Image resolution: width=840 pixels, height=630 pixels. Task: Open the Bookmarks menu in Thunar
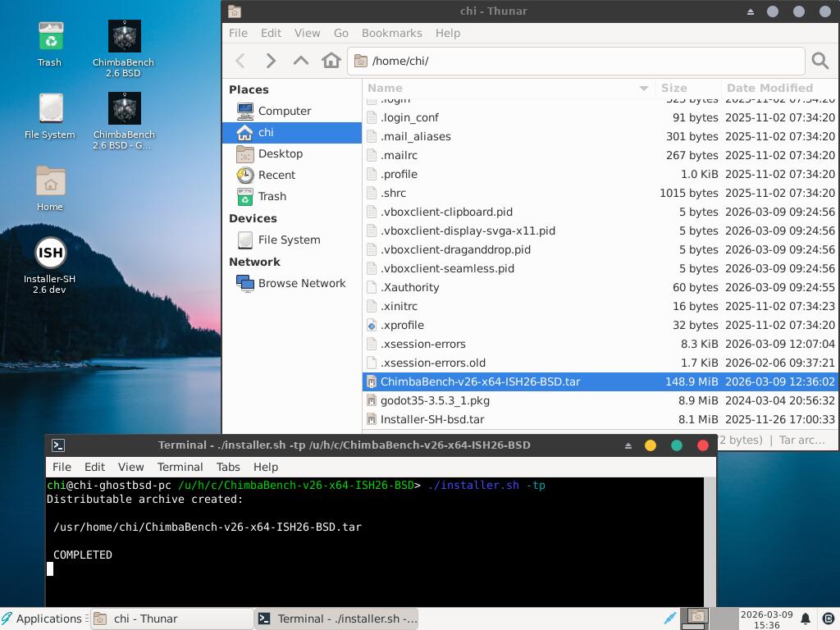pos(391,33)
